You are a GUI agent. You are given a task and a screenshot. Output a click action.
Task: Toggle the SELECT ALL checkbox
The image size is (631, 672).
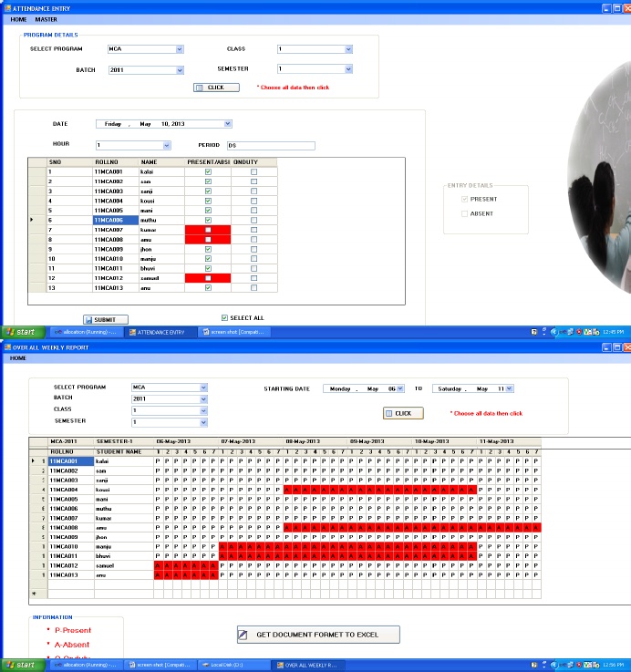pos(224,317)
